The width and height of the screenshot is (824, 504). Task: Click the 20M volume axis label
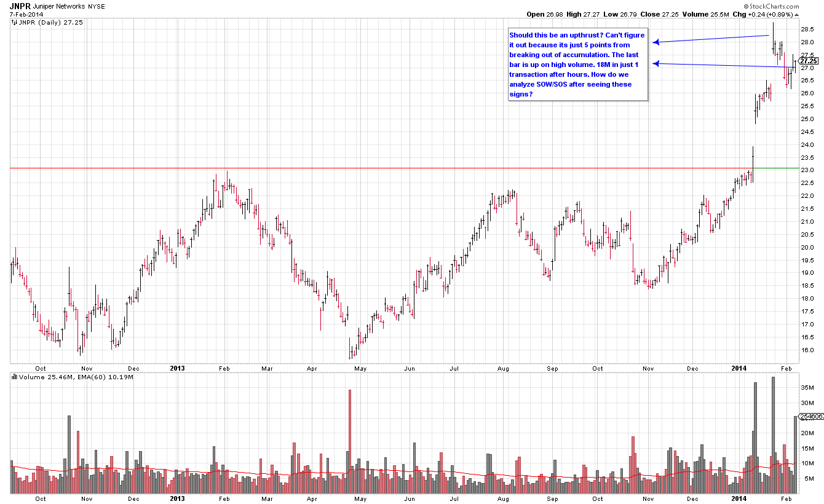(809, 433)
